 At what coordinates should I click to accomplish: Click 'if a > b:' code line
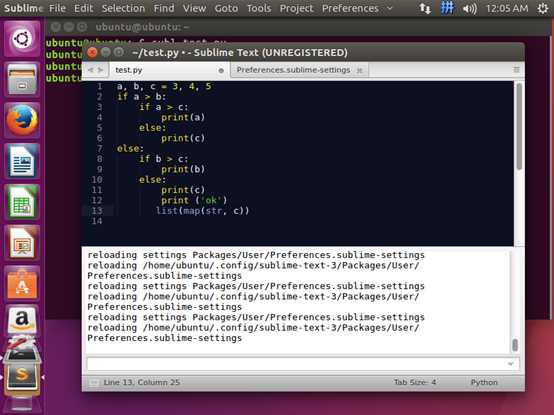click(141, 97)
